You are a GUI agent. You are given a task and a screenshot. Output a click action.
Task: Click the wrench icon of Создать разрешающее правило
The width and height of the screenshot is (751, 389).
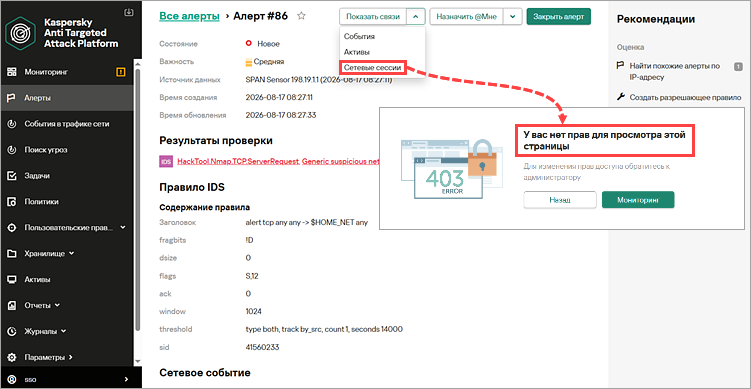point(620,97)
